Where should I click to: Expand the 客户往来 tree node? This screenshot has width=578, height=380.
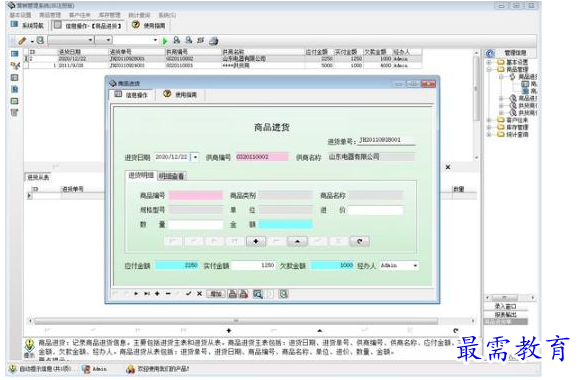tap(489, 120)
